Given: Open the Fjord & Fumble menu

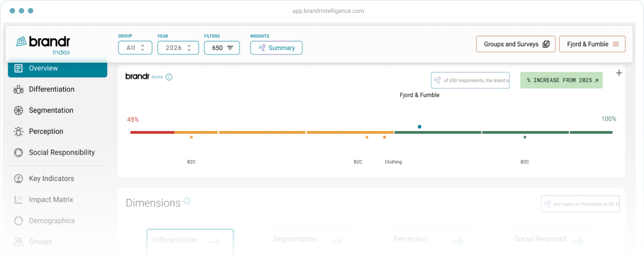Looking at the screenshot, I should click(592, 44).
